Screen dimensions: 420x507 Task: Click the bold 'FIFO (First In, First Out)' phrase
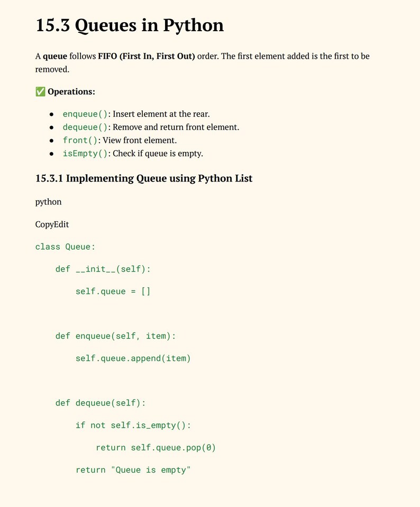[x=147, y=56]
